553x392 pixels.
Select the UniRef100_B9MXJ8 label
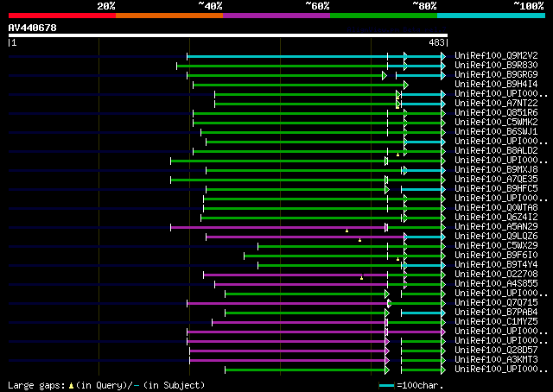pos(496,170)
